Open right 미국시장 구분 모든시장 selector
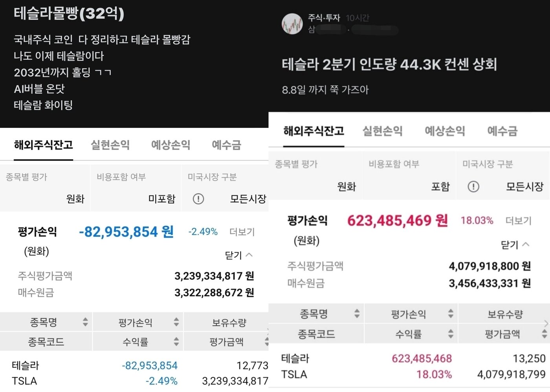The image size is (550, 392). tap(524, 186)
